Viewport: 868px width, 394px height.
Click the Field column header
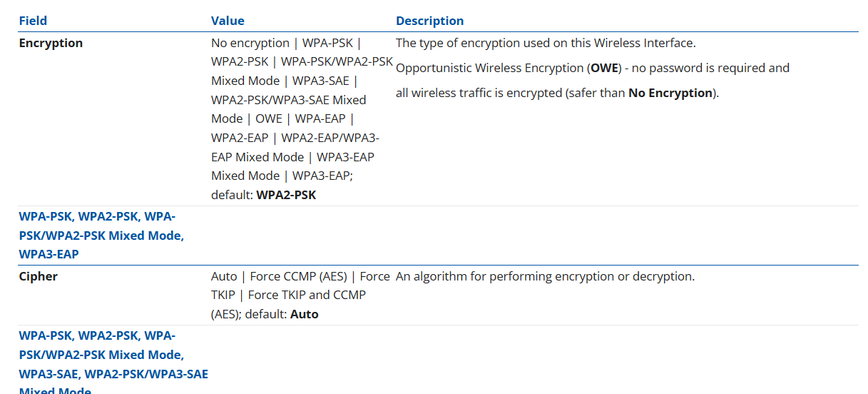[33, 21]
